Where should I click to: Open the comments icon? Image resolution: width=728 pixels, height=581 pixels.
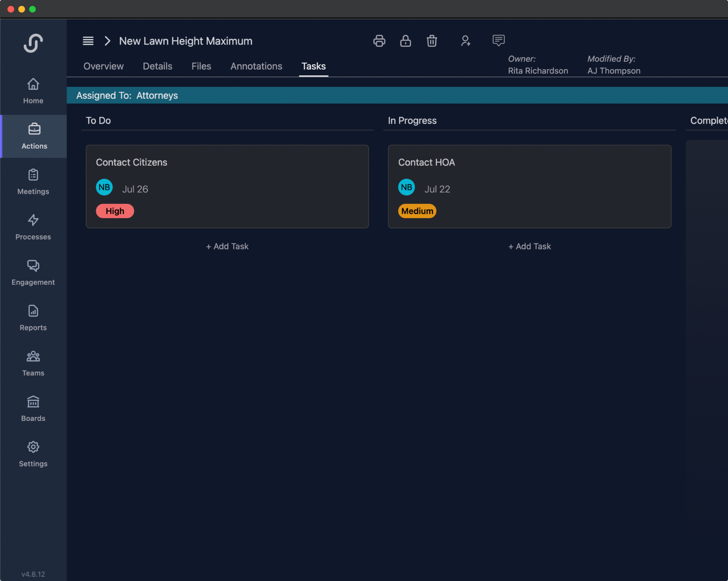(x=498, y=41)
